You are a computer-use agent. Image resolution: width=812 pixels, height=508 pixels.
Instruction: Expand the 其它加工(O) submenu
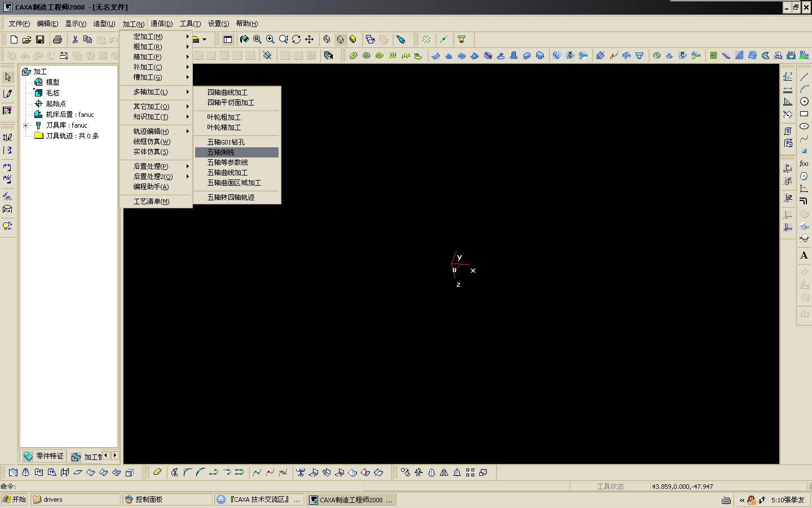[156, 107]
